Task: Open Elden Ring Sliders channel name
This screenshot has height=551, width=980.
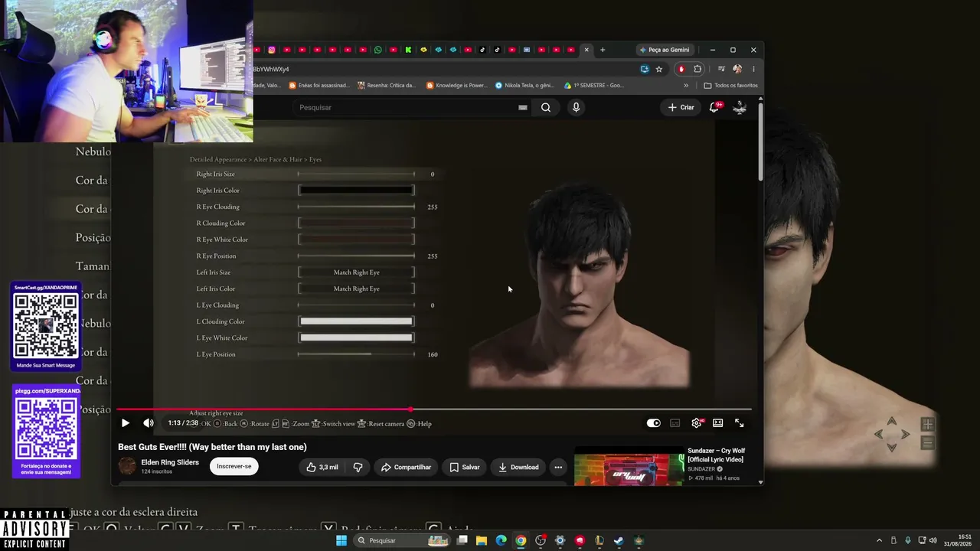Action: pyautogui.click(x=170, y=462)
